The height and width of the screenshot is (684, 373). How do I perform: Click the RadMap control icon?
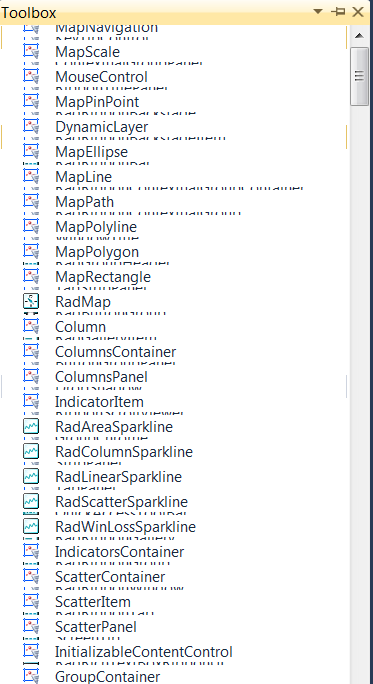31,301
